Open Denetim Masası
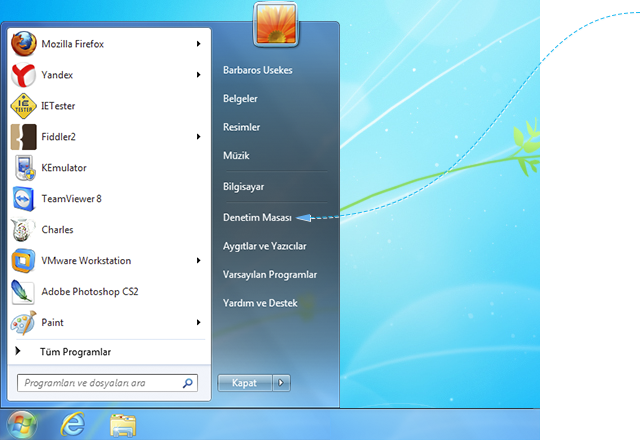Screen dimensions: 640x440 (x=257, y=218)
